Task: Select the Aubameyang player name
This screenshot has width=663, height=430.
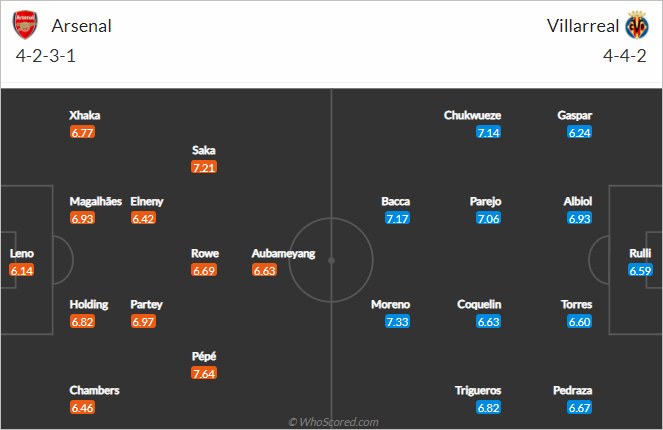Action: click(x=283, y=254)
